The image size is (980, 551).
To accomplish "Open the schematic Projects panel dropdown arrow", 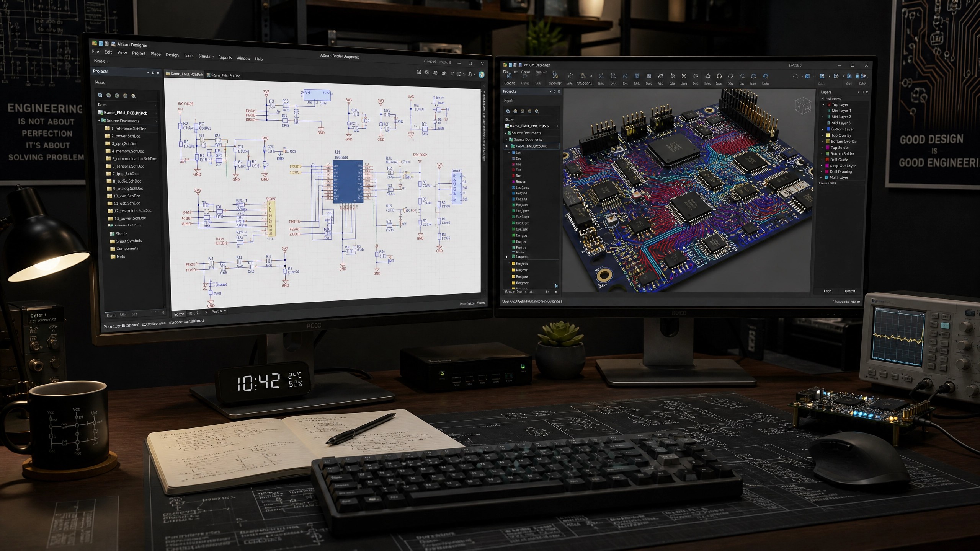I will tap(148, 73).
